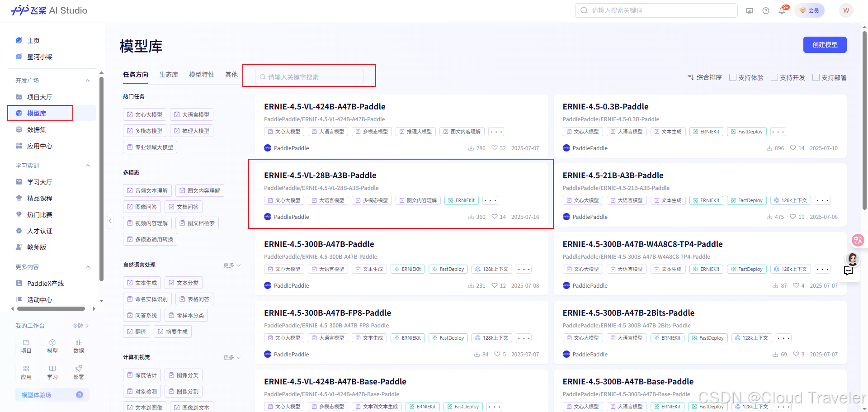
Task: Open the 飞桨 AI Studio logo home
Action: 49,10
